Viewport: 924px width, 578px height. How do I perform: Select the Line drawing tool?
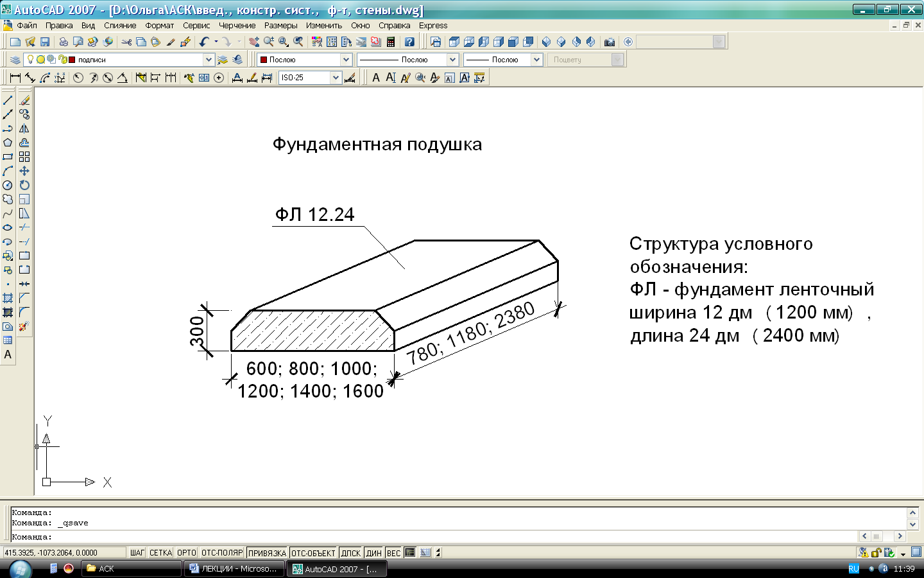(8, 100)
